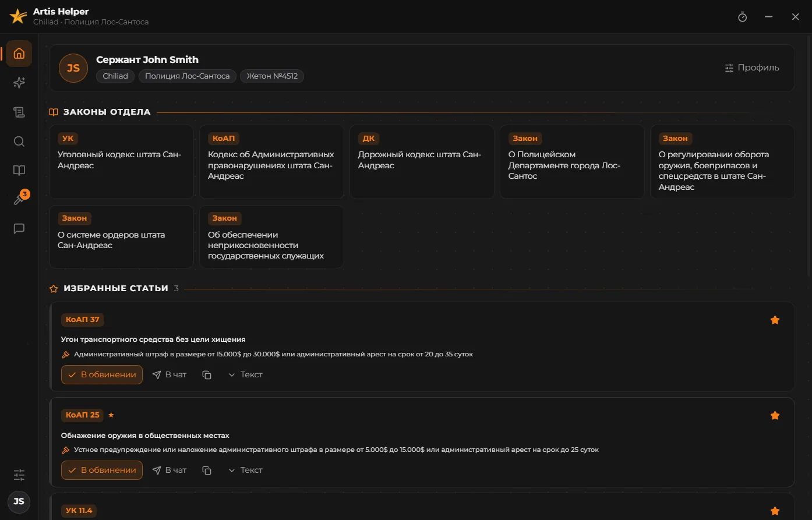
Task: Open the gavel icon with badge 3
Action: click(x=19, y=200)
